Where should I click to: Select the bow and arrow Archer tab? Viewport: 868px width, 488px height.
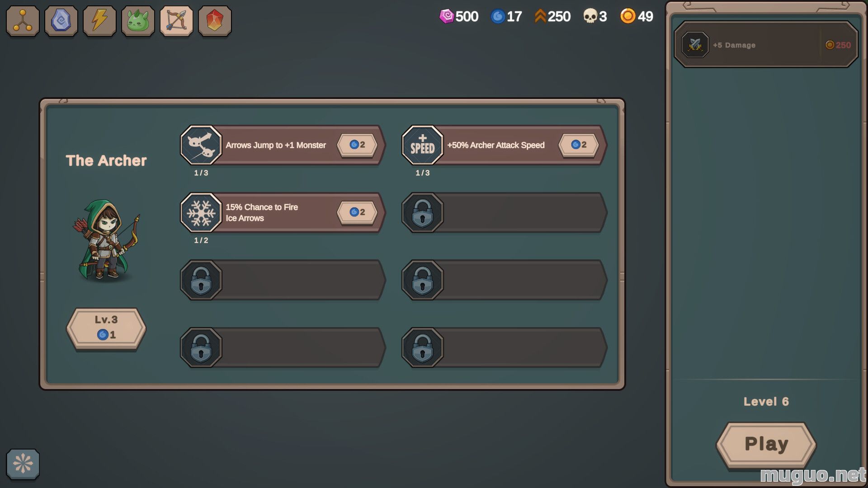176,21
